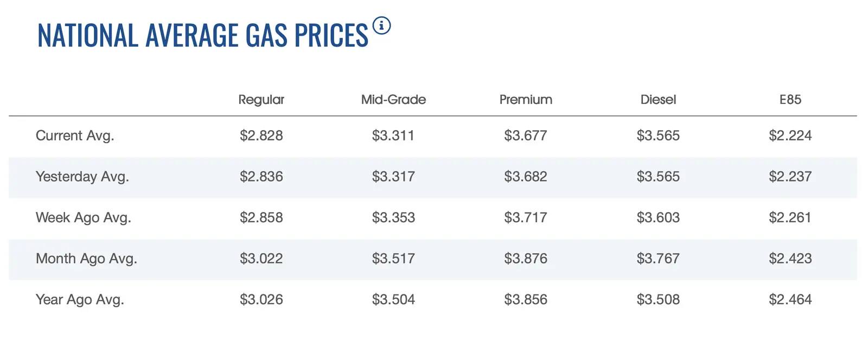Click the Month Ago Avg. row label
Image resolution: width=868 pixels, height=347 pixels.
(x=86, y=259)
